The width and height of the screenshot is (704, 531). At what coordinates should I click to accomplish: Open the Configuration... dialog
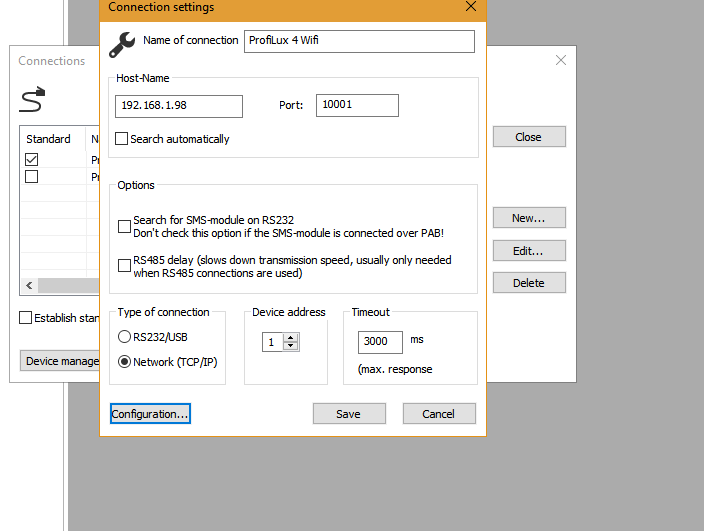pos(150,413)
